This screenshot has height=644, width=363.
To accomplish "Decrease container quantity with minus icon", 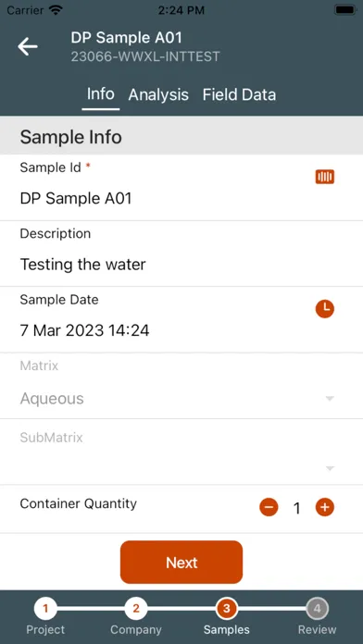I will [x=269, y=507].
